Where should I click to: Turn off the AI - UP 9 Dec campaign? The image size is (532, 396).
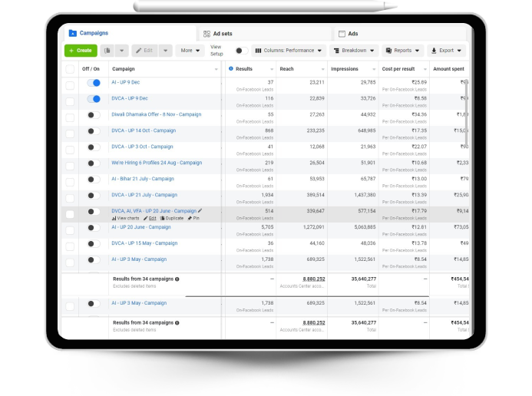94,83
